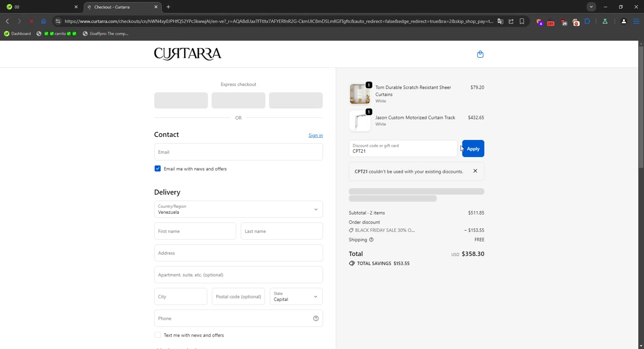
Task: Toggle Email me with news and offers
Action: tap(158, 169)
